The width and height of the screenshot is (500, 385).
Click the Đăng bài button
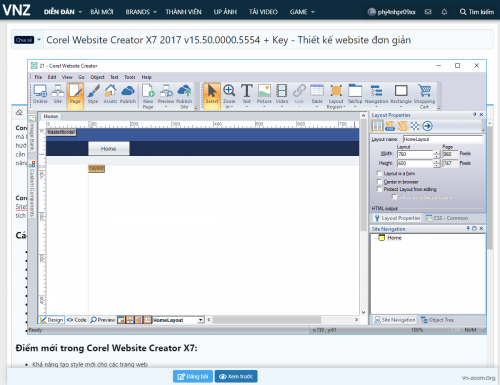point(193,376)
